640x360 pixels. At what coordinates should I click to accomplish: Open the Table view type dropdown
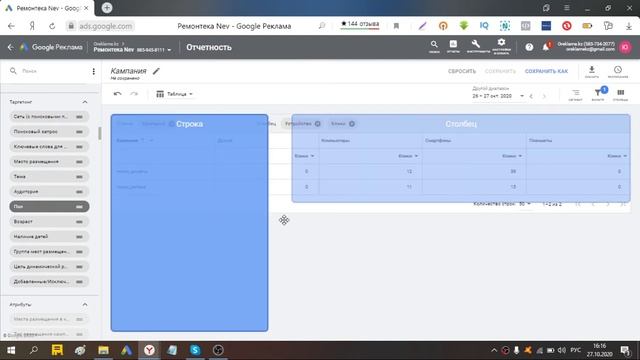click(x=174, y=94)
